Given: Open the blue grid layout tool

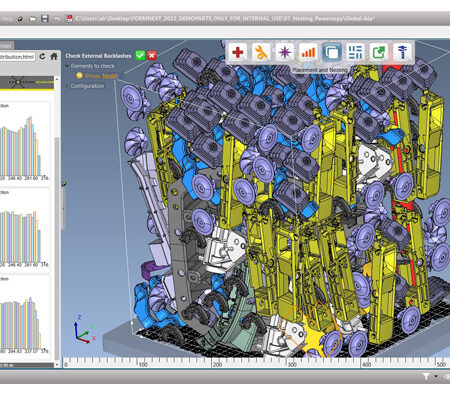Looking at the screenshot, I should coord(355,52).
